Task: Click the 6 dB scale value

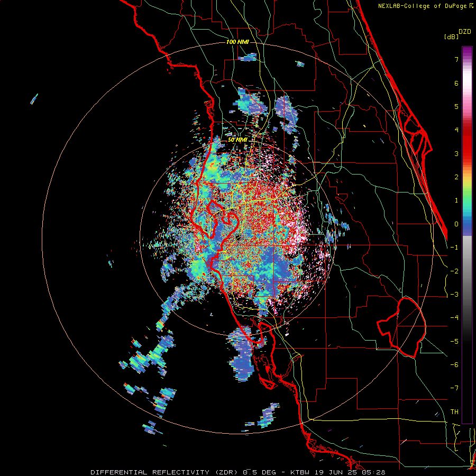Action: point(456,83)
